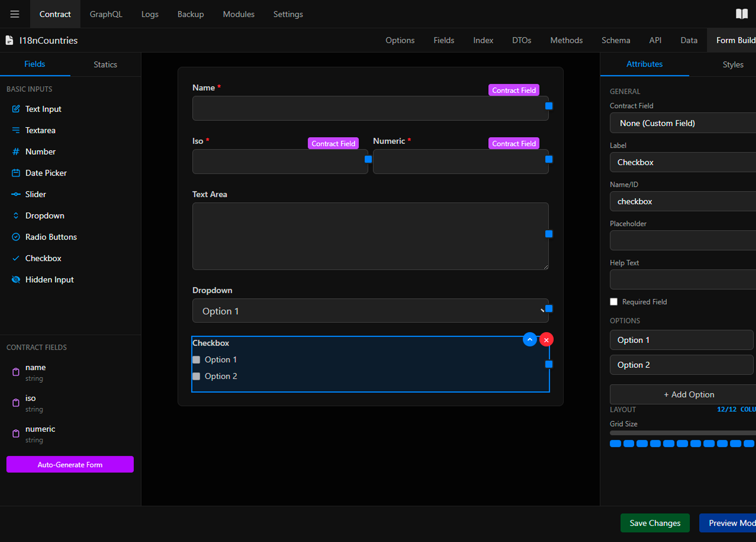756x542 pixels.
Task: Click the first blue grid column block
Action: 615,444
